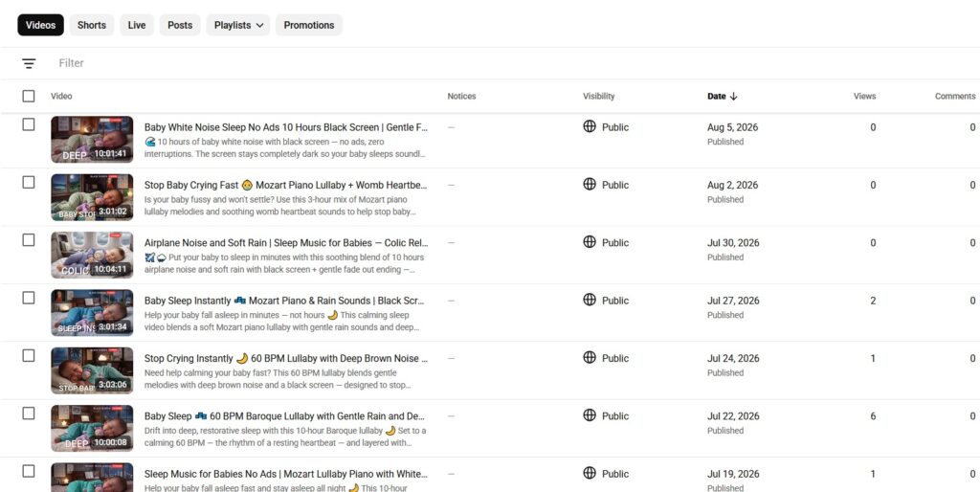Go to the Promotions tab
The width and height of the screenshot is (980, 492).
[309, 25]
